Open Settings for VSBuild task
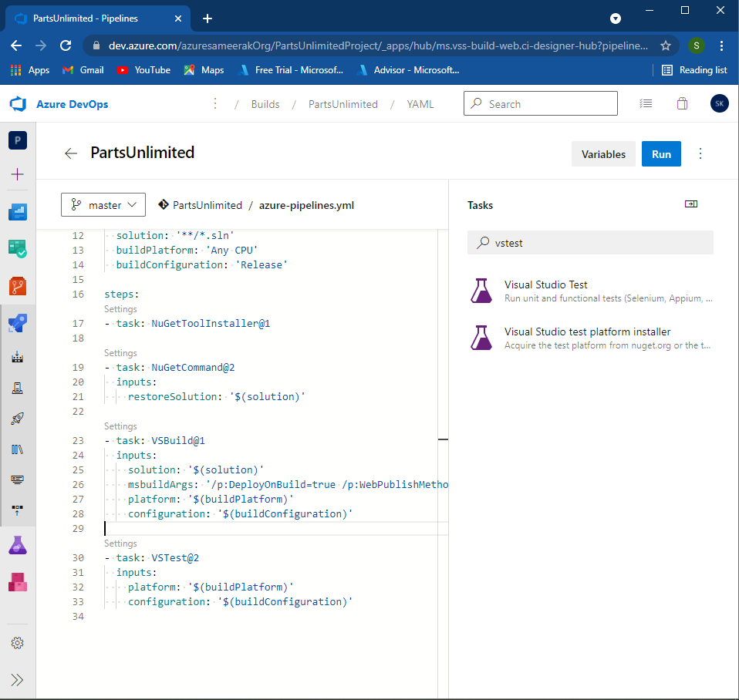The width and height of the screenshot is (739, 700). coord(120,426)
